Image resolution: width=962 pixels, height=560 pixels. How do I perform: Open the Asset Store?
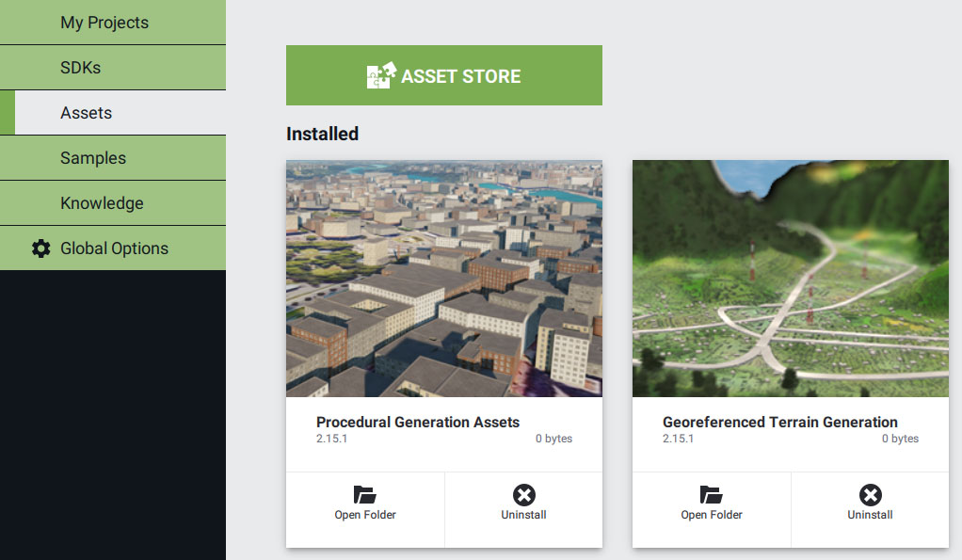pos(443,75)
